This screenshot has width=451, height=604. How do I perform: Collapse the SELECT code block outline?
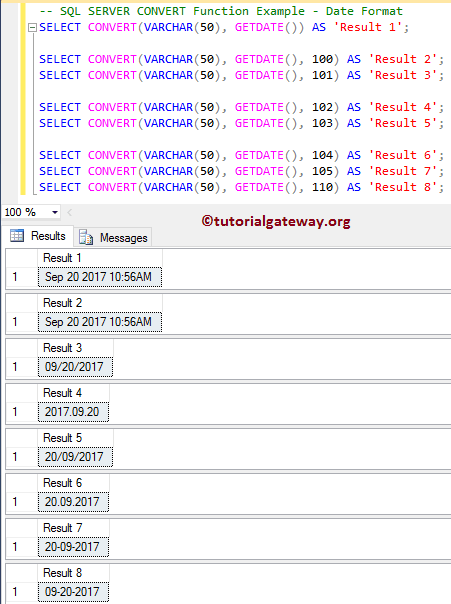(33, 27)
